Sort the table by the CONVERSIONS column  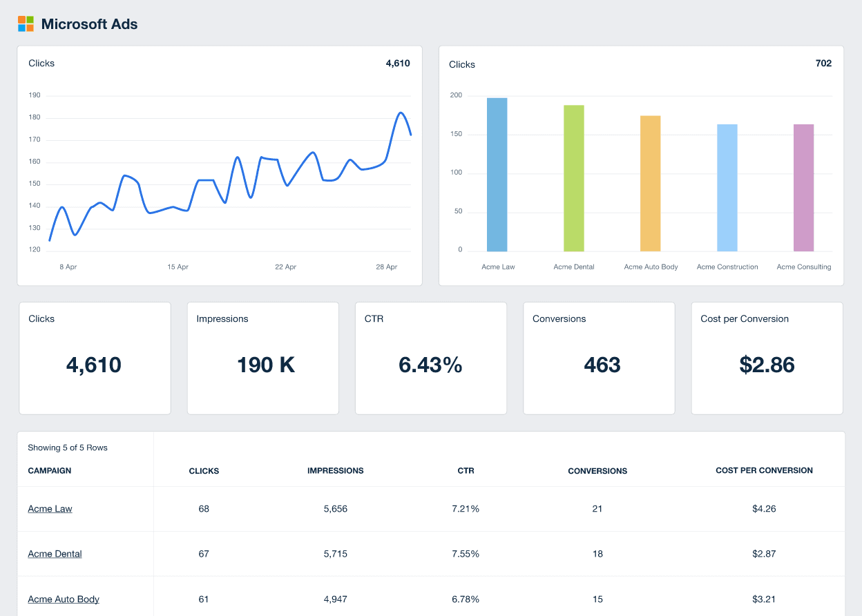(x=597, y=471)
